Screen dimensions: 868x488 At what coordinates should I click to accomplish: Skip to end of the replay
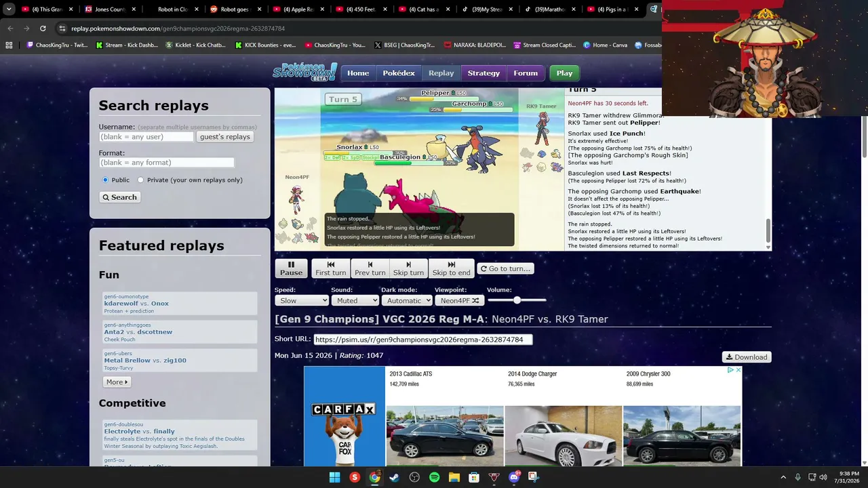coord(451,268)
